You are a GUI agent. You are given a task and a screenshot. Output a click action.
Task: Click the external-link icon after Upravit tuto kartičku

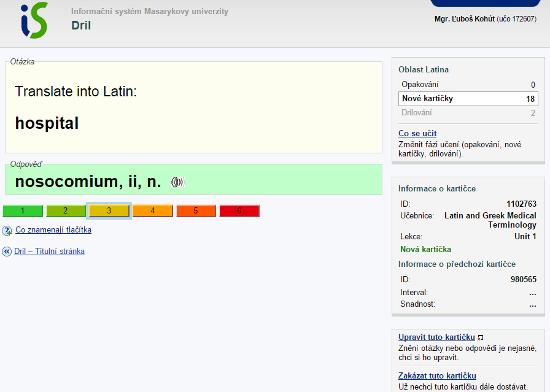point(481,338)
